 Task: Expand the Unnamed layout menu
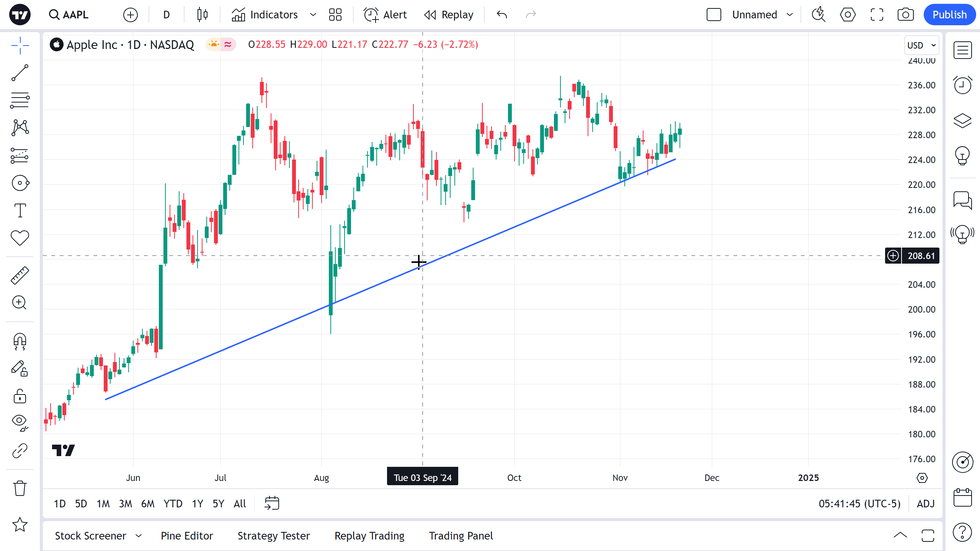point(789,15)
